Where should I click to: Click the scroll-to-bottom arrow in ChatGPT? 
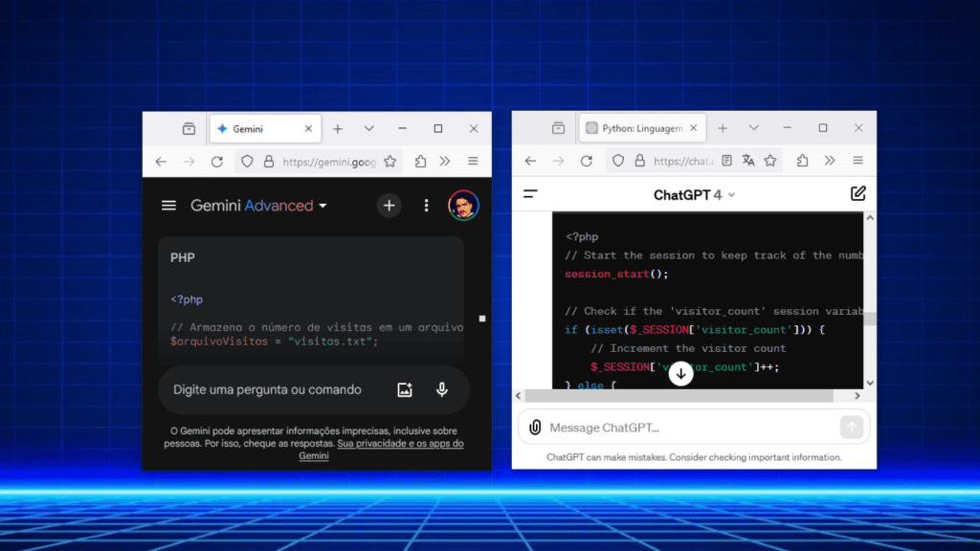680,374
